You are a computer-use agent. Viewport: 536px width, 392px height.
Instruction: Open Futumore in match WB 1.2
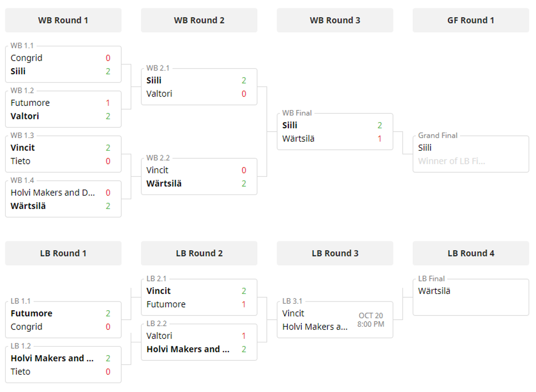pos(30,103)
